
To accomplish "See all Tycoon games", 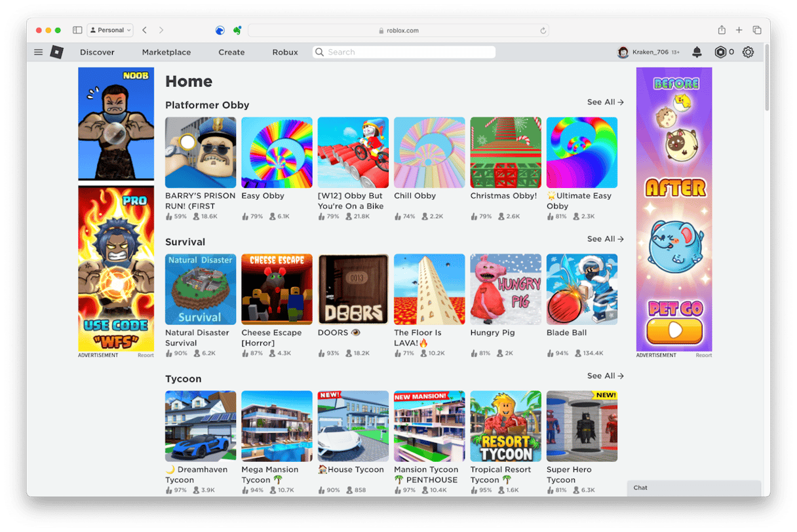I will [x=606, y=376].
